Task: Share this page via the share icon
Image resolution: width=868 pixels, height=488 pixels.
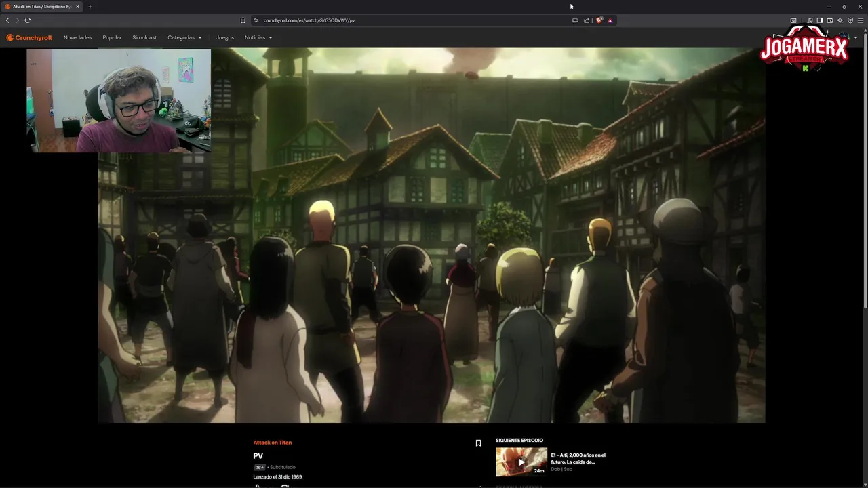Action: pyautogui.click(x=587, y=20)
